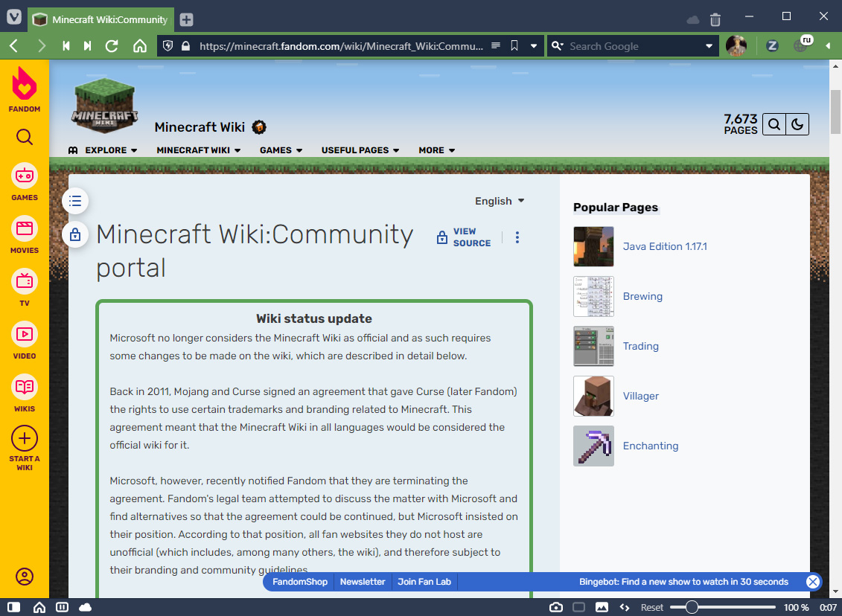Toggle dark mode with moon icon

pyautogui.click(x=797, y=124)
